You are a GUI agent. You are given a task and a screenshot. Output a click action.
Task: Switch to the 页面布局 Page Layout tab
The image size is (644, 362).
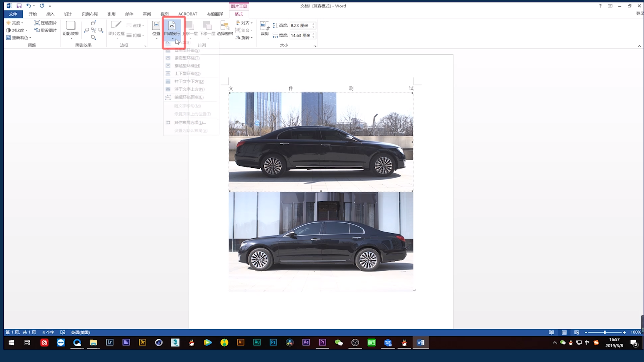(x=90, y=14)
